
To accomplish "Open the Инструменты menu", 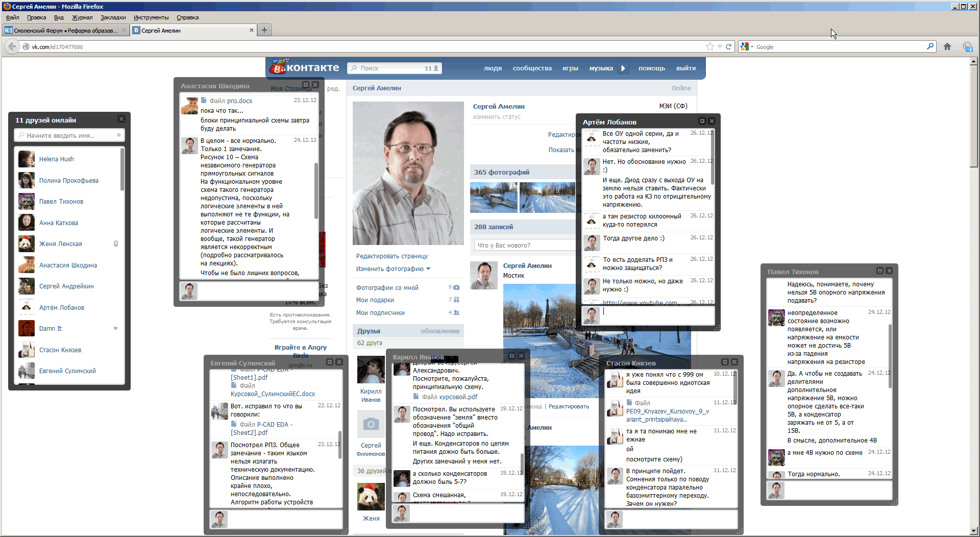I will [151, 17].
